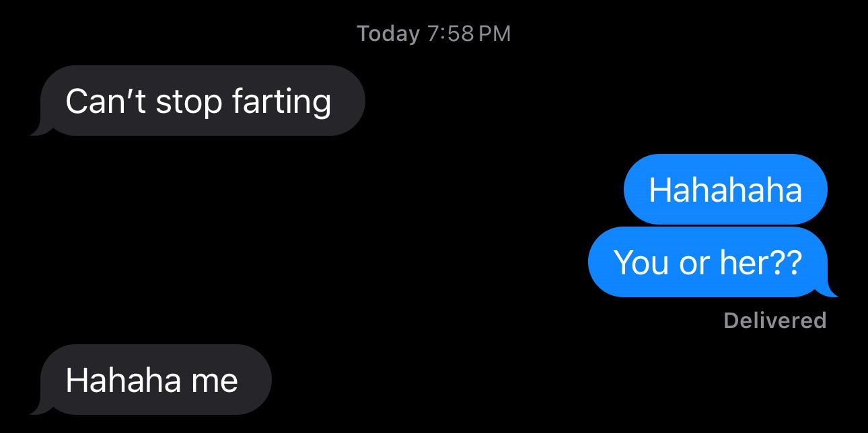Click the "PM" text in timestamp
Viewport: 868px width, 433px height.
(x=496, y=34)
